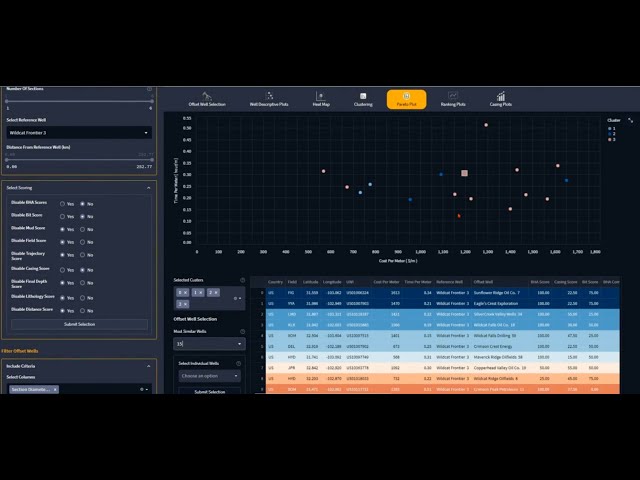
Task: Click the Number Of Sections slider left handle
Action: pyautogui.click(x=7, y=101)
